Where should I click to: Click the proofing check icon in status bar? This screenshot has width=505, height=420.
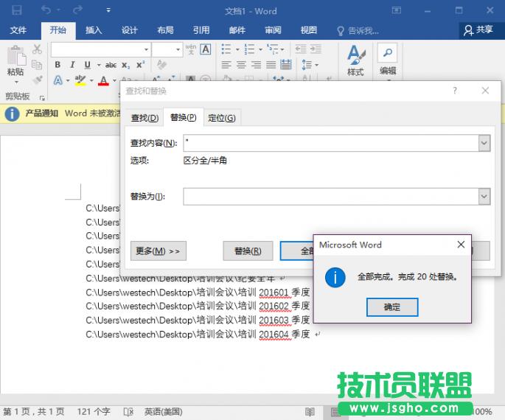pyautogui.click(x=128, y=412)
